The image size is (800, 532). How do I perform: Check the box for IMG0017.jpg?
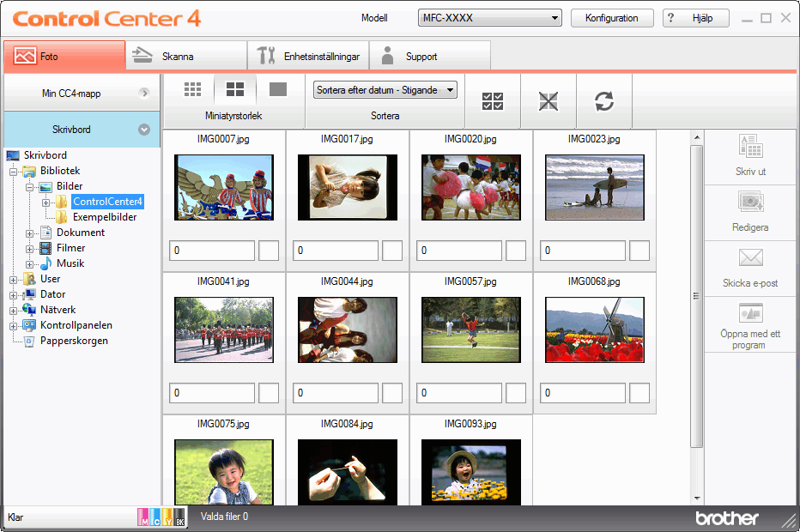click(x=391, y=251)
